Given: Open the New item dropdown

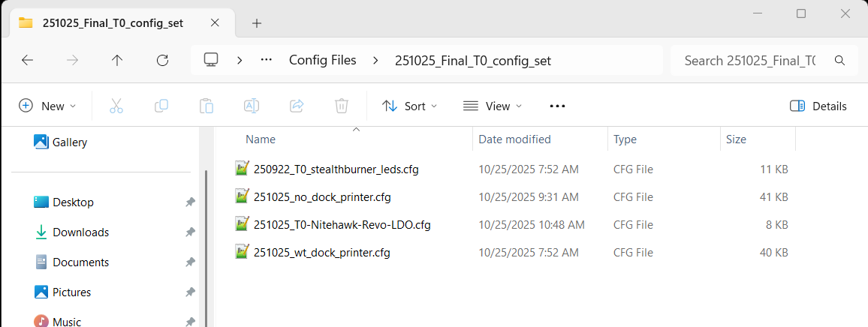Looking at the screenshot, I should pyautogui.click(x=47, y=106).
